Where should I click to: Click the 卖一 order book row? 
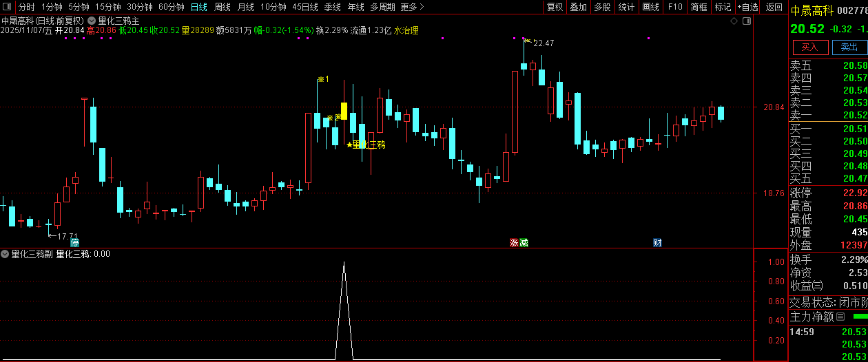(x=828, y=116)
